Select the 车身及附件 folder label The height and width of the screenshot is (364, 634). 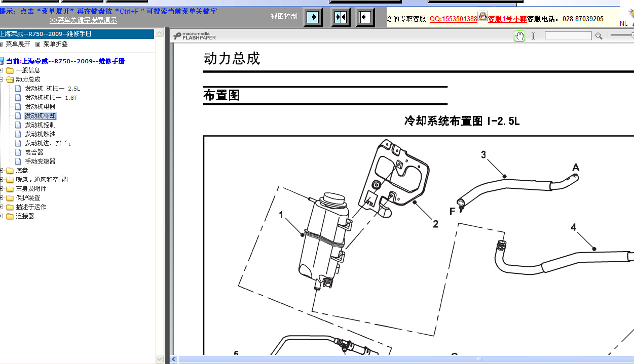pos(31,189)
